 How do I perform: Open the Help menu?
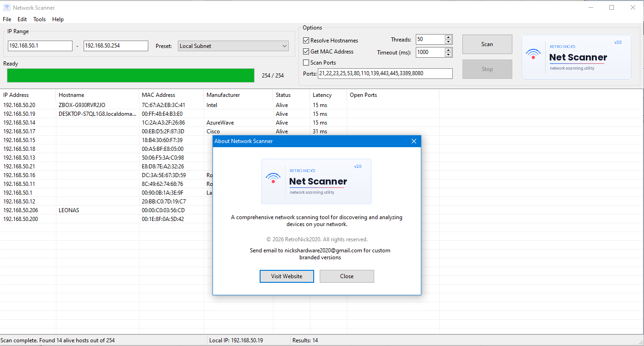pos(58,19)
